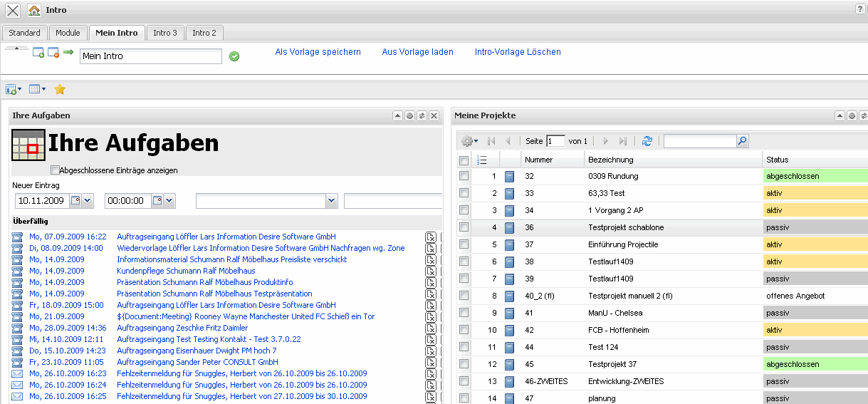Check the select-all checkbox in projects table header

pos(464,160)
